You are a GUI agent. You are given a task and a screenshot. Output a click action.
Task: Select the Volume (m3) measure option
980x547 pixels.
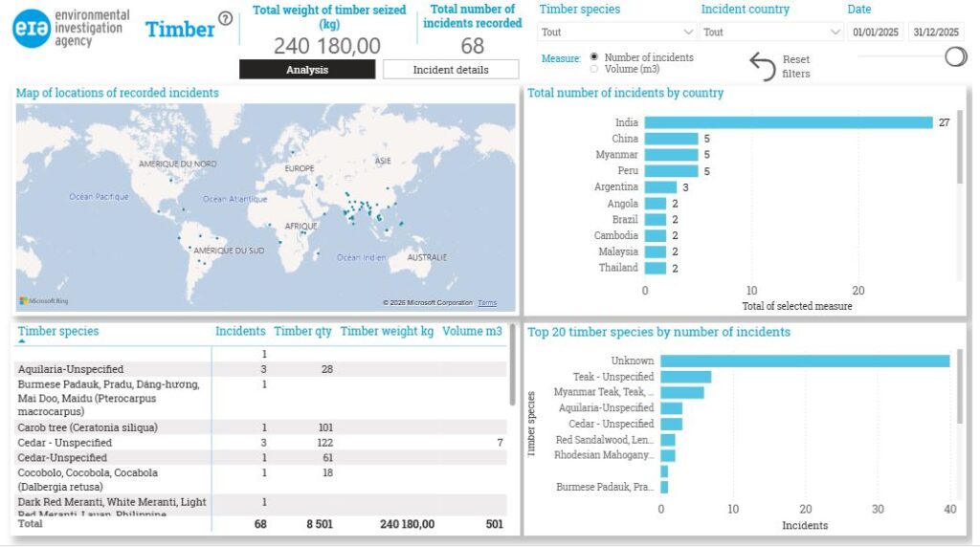coord(595,69)
